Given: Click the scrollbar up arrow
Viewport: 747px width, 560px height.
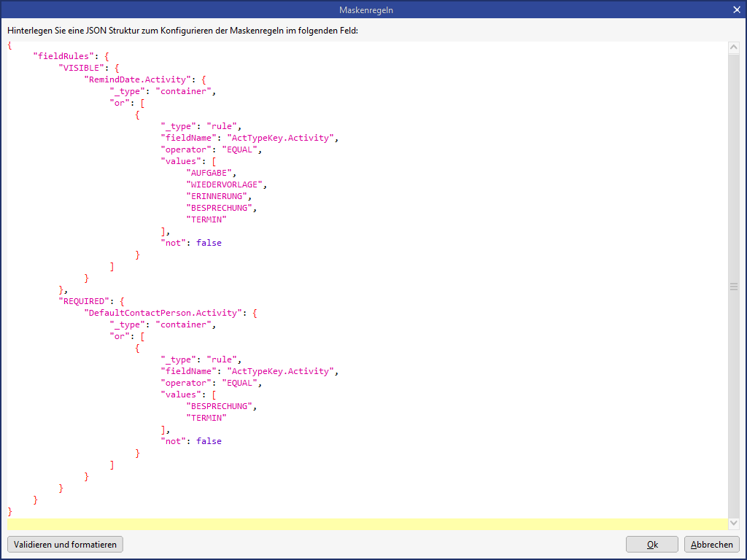Looking at the screenshot, I should click(733, 47).
